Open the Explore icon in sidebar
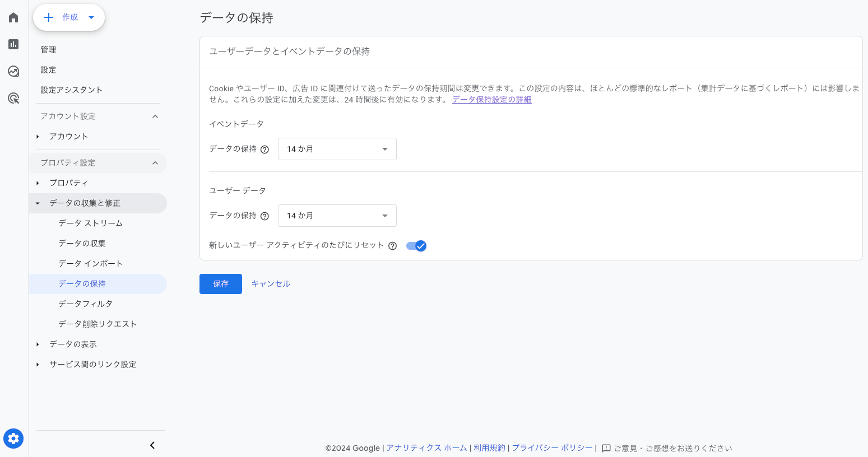Viewport: 868px width, 457px height. [x=13, y=71]
